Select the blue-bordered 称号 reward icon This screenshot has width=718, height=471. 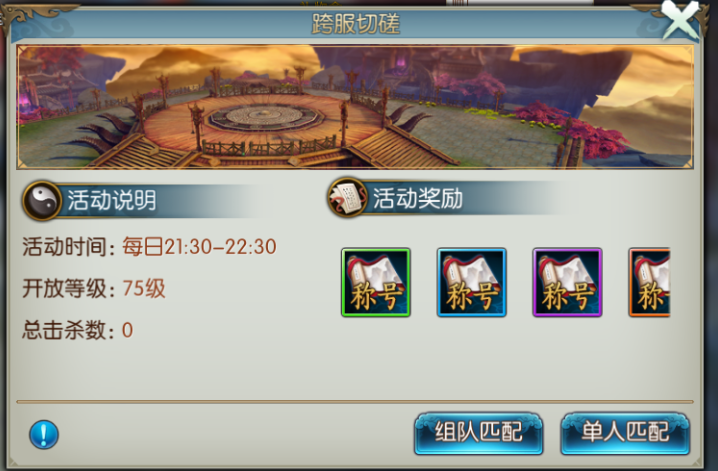coord(471,282)
